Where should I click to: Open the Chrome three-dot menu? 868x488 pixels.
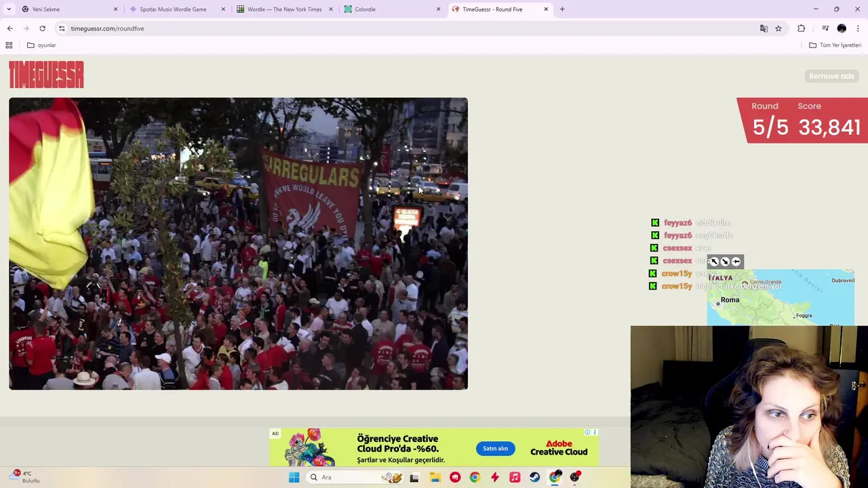(858, 28)
